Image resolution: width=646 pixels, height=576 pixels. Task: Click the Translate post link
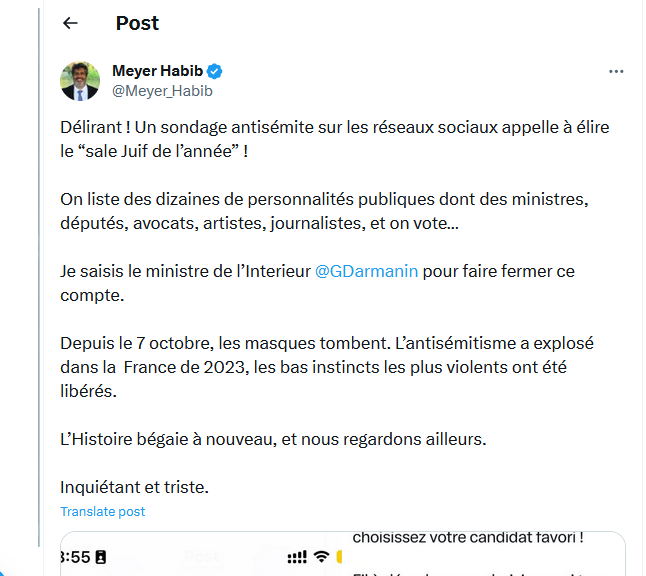coord(102,511)
